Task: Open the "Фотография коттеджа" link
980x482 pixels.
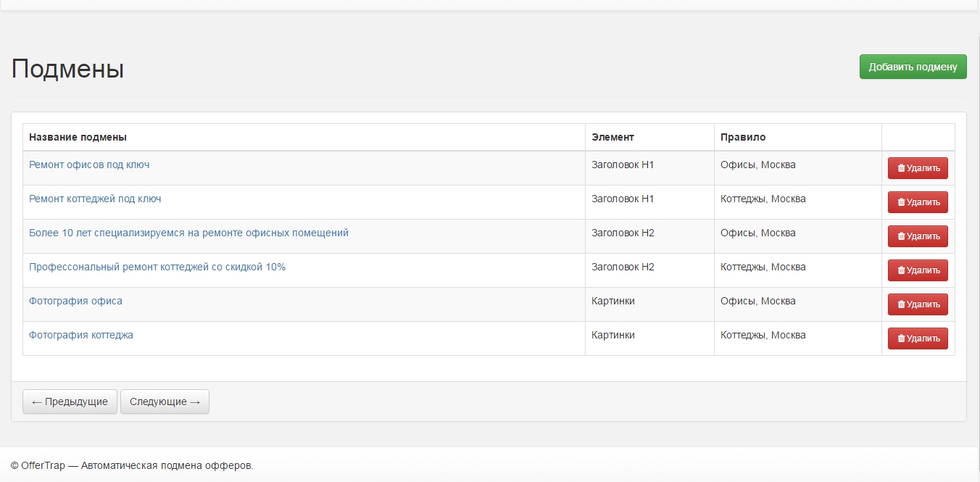Action: click(x=81, y=335)
